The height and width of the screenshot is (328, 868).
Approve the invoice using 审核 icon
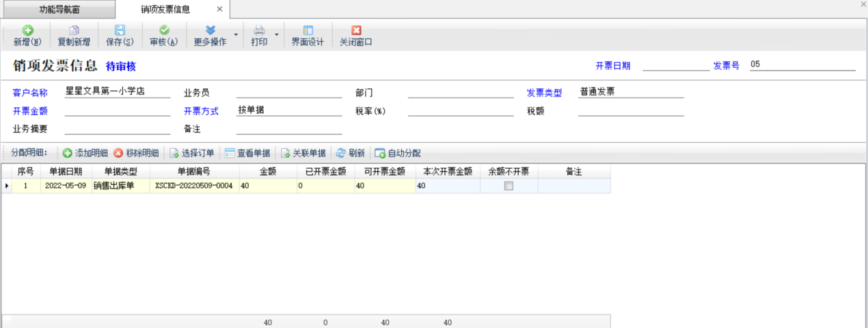[164, 31]
